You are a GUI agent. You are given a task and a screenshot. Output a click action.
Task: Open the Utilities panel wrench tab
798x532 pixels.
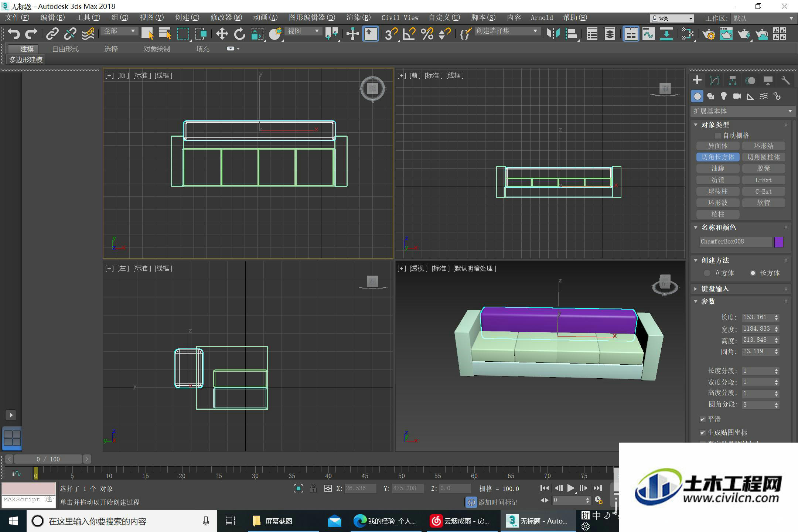786,80
